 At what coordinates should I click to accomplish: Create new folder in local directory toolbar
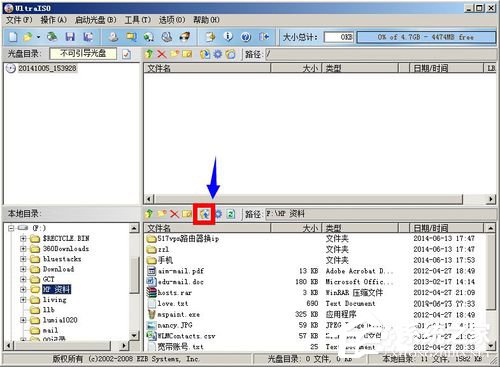tap(162, 214)
